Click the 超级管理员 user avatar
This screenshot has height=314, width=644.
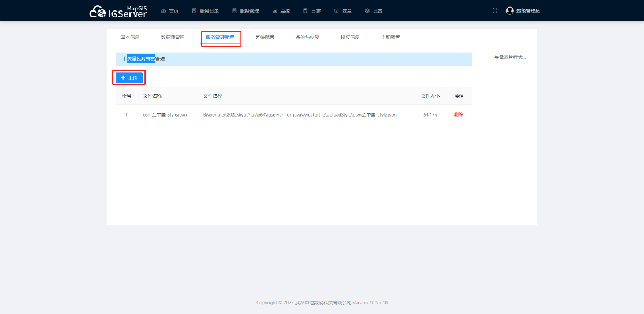tap(509, 10)
